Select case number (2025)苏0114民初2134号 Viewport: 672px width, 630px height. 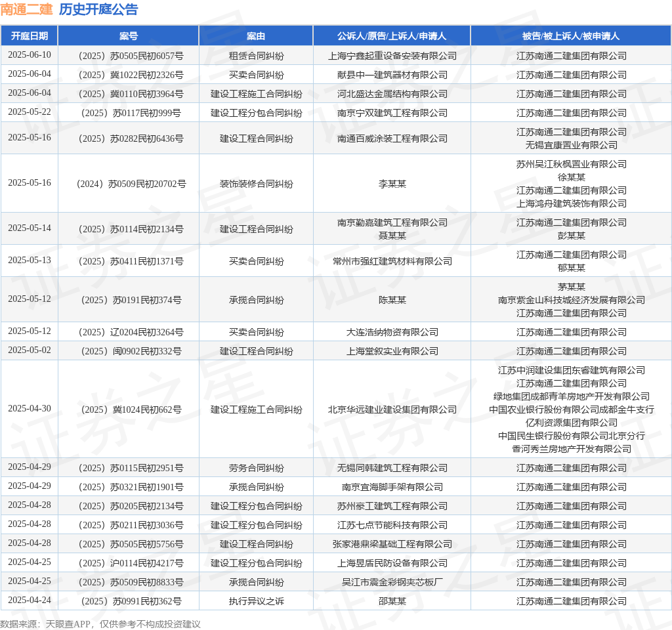131,229
